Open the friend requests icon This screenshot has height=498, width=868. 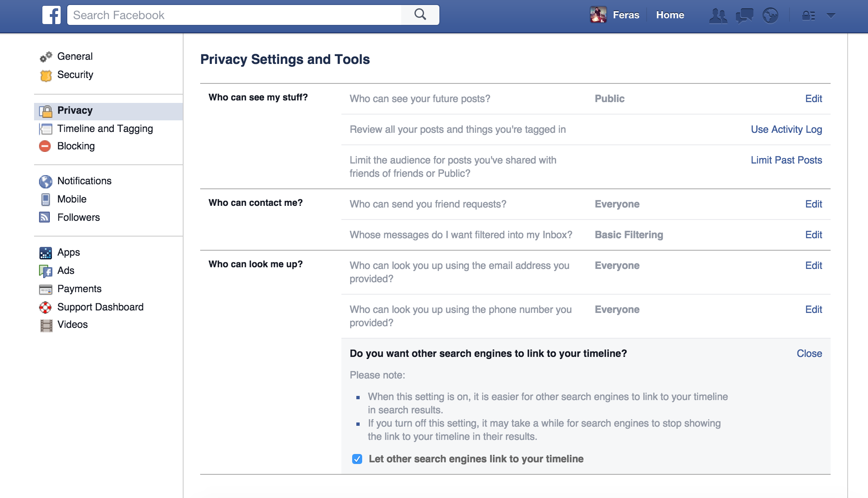718,16
